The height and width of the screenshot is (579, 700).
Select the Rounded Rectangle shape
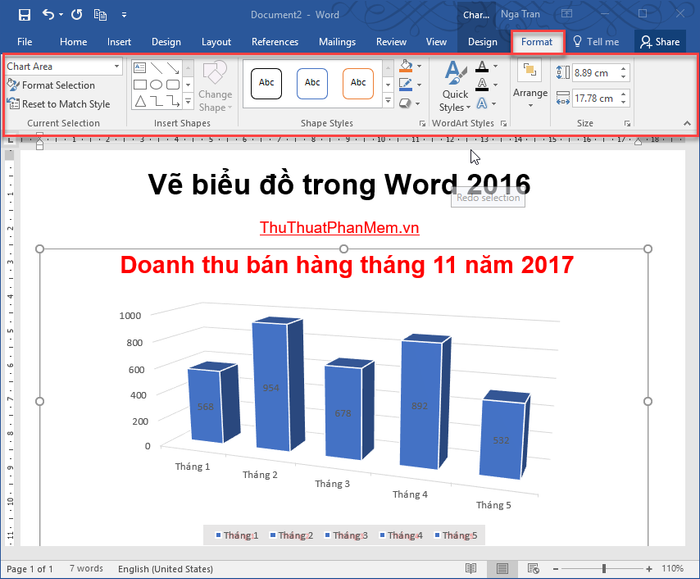[x=173, y=84]
